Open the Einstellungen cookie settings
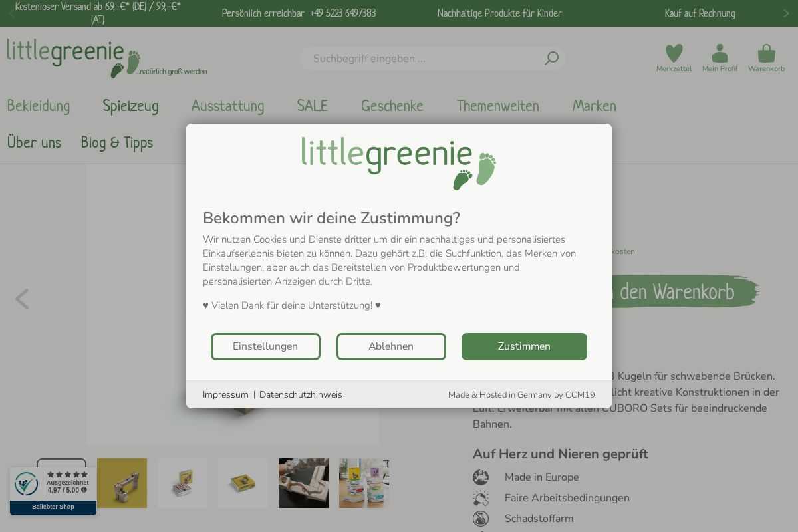The image size is (798, 532). (265, 346)
